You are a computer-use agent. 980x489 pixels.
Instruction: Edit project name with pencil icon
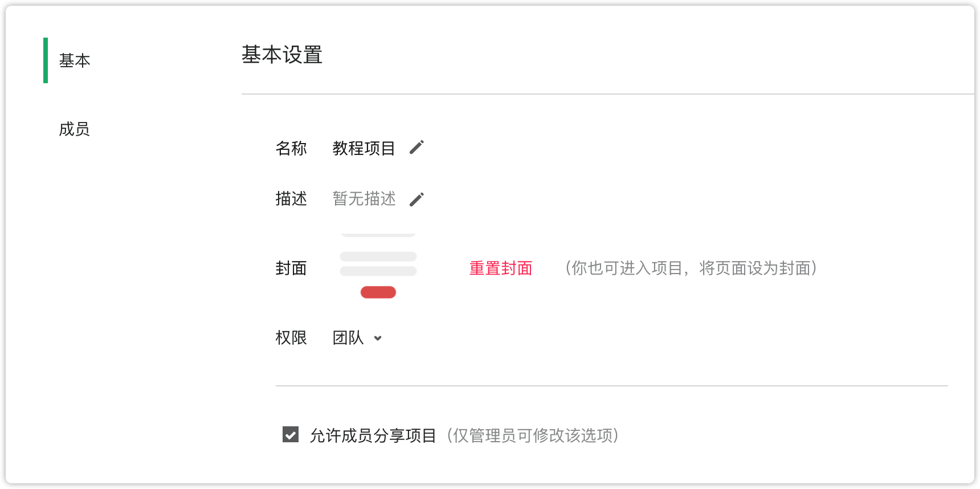pos(416,148)
